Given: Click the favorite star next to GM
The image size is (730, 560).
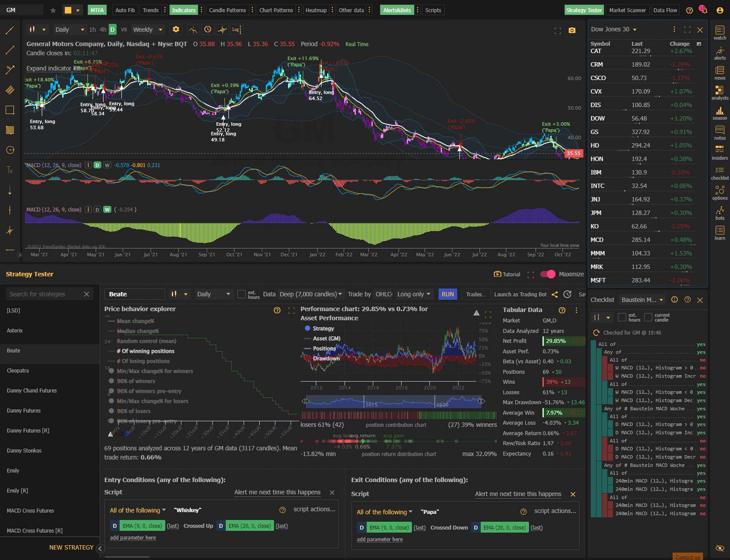Looking at the screenshot, I should point(53,10).
